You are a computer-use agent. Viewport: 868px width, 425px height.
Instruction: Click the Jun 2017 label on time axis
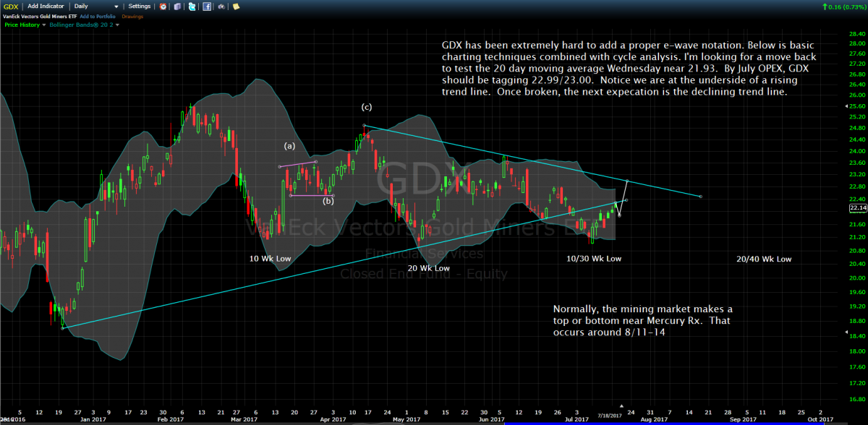coord(492,418)
